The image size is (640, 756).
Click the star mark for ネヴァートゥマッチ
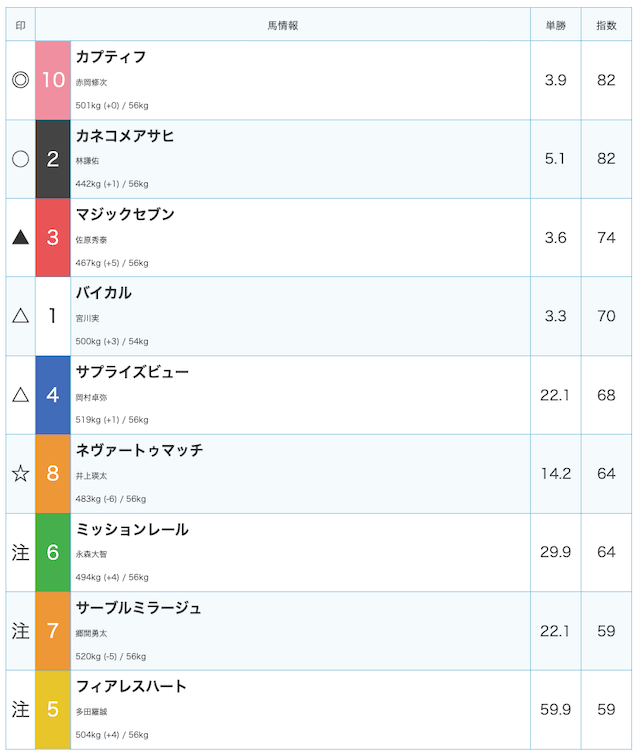[x=20, y=473]
